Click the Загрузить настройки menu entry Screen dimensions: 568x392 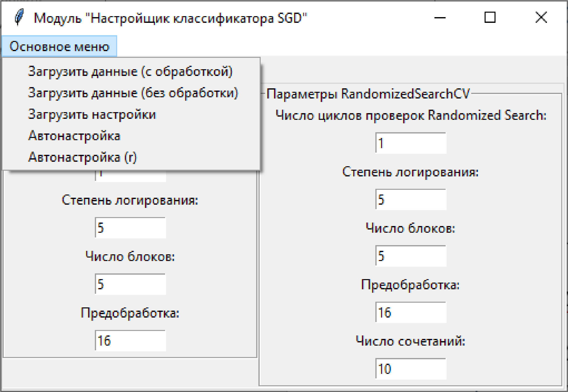tap(92, 115)
